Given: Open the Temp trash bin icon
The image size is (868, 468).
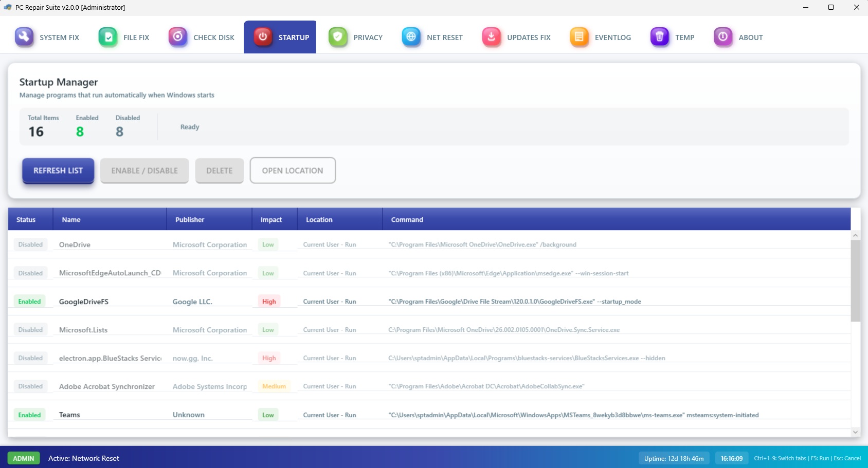Looking at the screenshot, I should click(x=660, y=36).
